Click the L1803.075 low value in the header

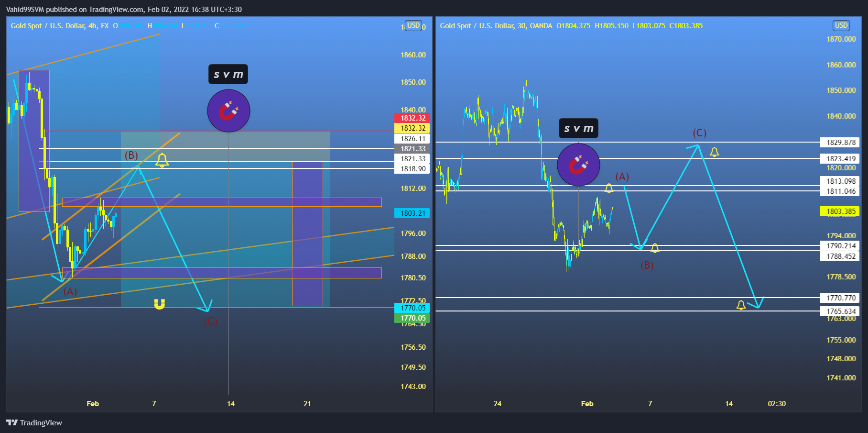(x=649, y=26)
